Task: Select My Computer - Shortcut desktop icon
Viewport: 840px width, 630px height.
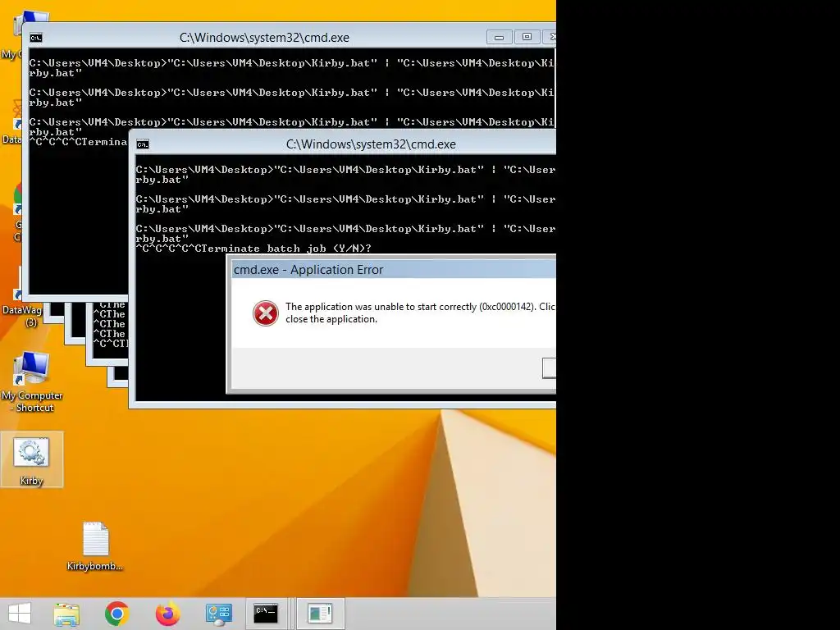Action: tap(32, 382)
